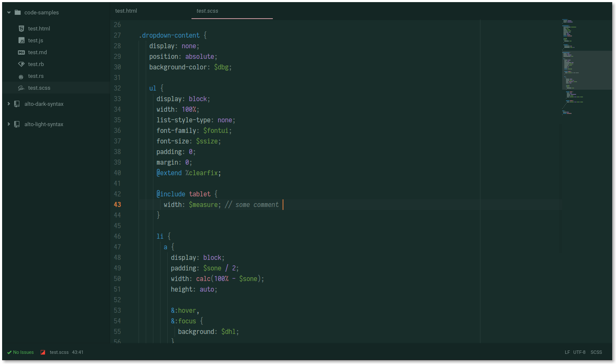Click the ruby gem icon beside test.rb
The width and height of the screenshot is (616, 364).
click(x=21, y=64)
